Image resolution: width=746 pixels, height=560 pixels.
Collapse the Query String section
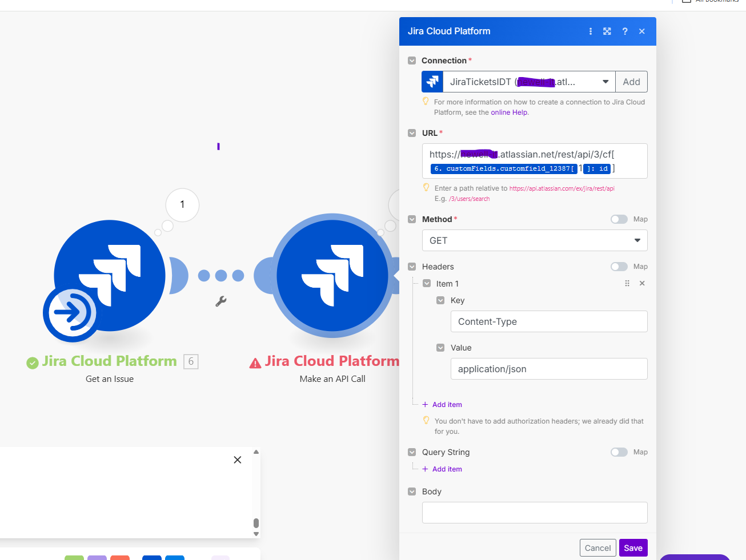412,452
